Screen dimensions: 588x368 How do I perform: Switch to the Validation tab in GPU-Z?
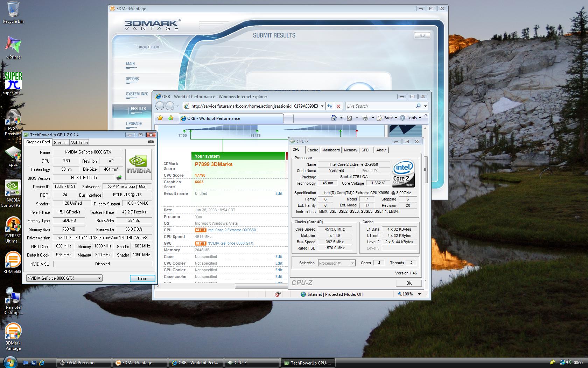coord(79,142)
